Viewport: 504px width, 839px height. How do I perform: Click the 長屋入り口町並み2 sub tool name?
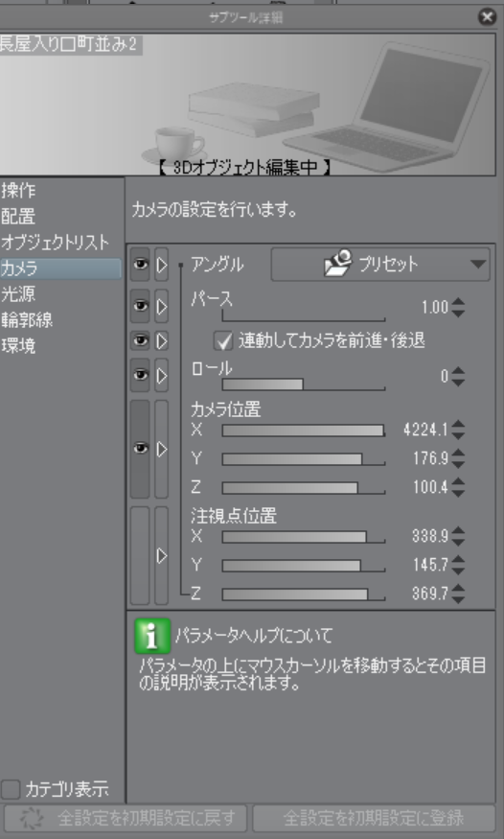click(68, 44)
